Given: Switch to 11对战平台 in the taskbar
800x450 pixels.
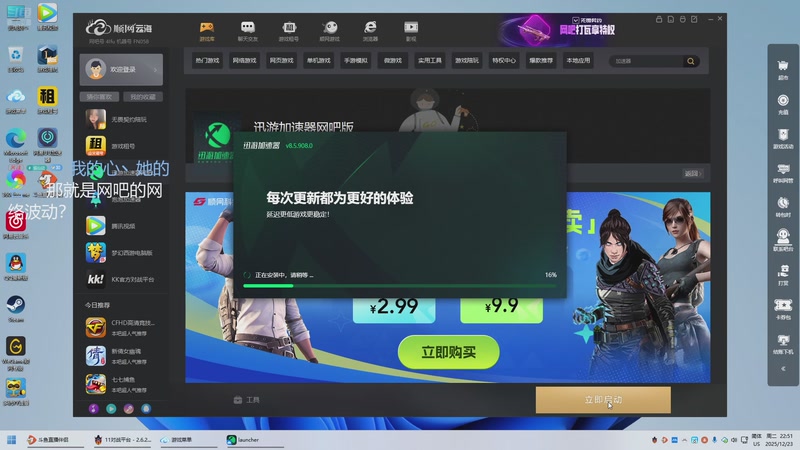Looking at the screenshot, I should (122, 440).
